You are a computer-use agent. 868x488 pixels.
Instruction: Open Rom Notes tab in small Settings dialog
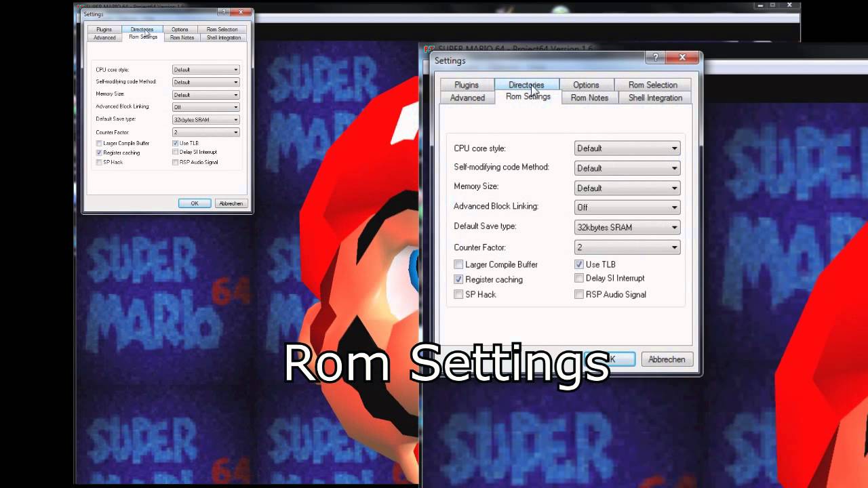[x=182, y=37]
